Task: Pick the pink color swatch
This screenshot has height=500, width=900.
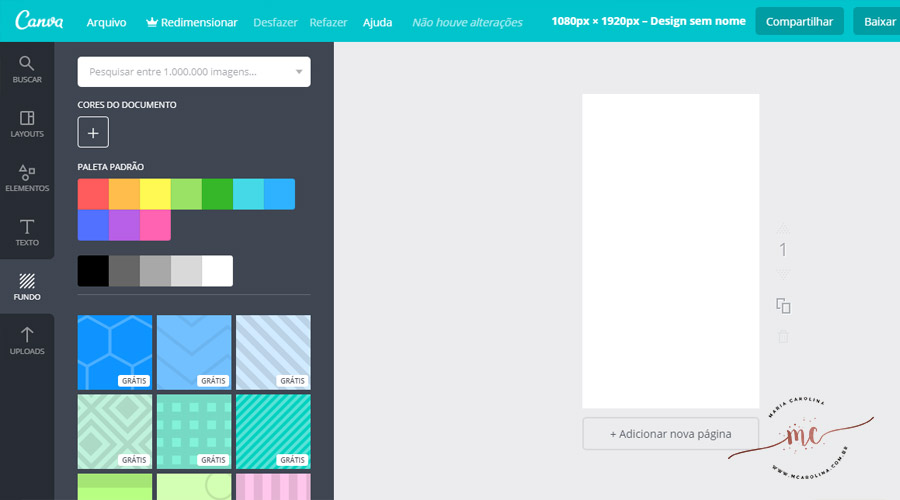Action: tap(155, 225)
